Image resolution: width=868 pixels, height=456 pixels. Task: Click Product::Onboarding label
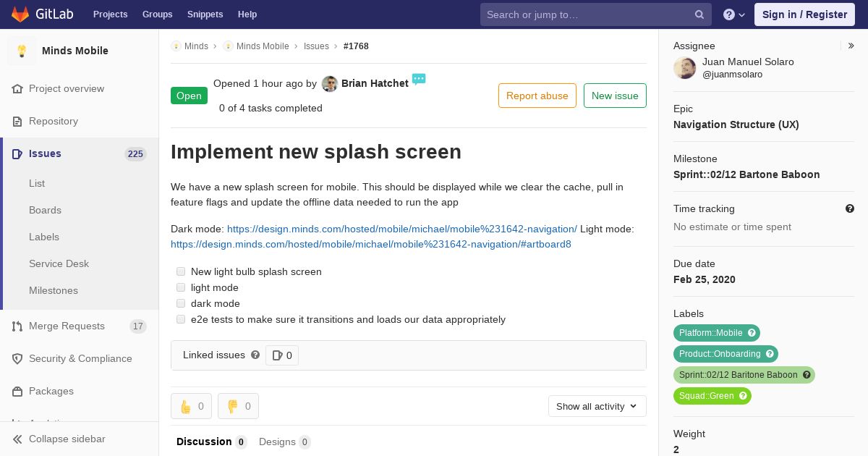[x=720, y=354]
